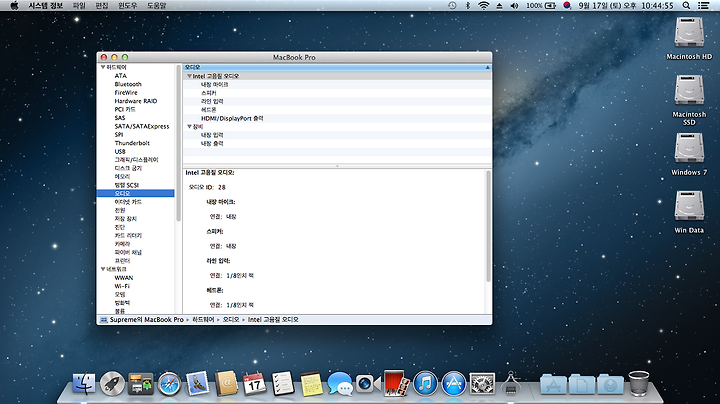Click the menu bar clock date
720x404 pixels.
[x=625, y=6]
